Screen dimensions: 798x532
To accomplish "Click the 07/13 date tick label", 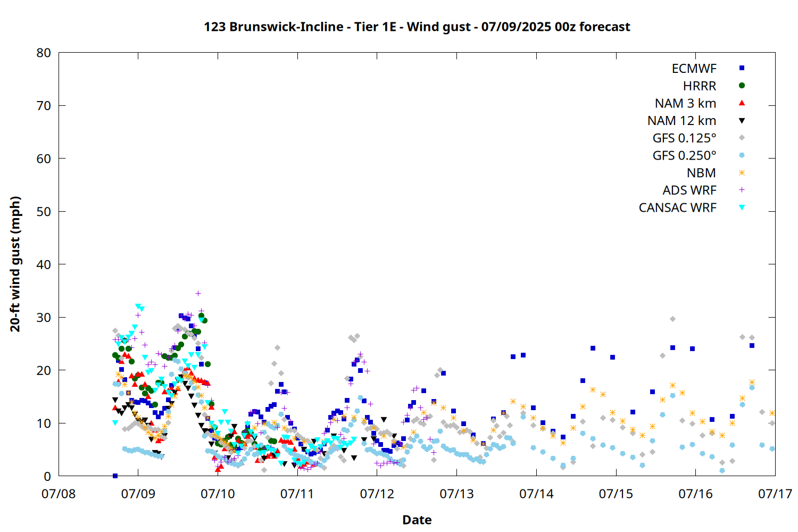I will [456, 494].
